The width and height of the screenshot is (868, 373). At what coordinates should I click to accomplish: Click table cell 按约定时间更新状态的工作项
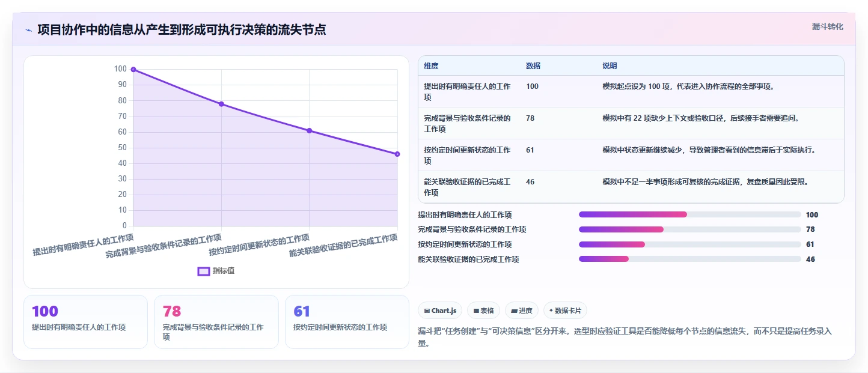467,155
